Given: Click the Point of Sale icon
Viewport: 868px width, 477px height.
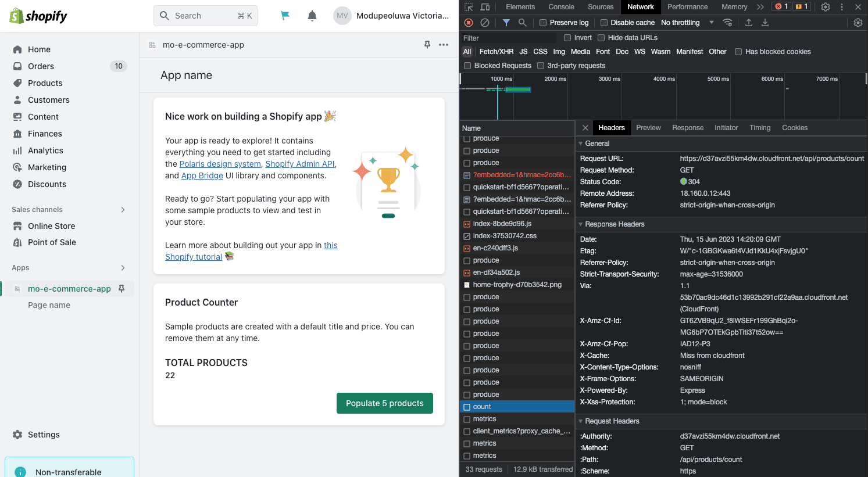Looking at the screenshot, I should tap(17, 242).
